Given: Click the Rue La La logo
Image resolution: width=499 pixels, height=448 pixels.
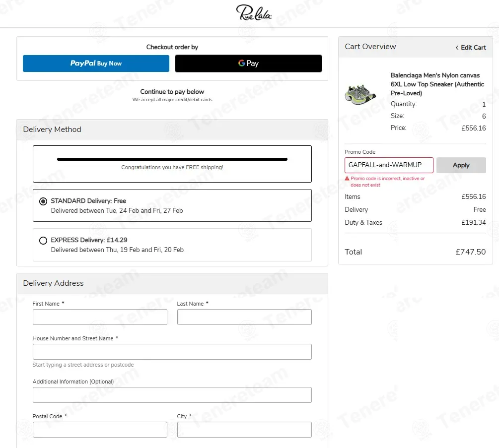Looking at the screenshot, I should coord(254,13).
